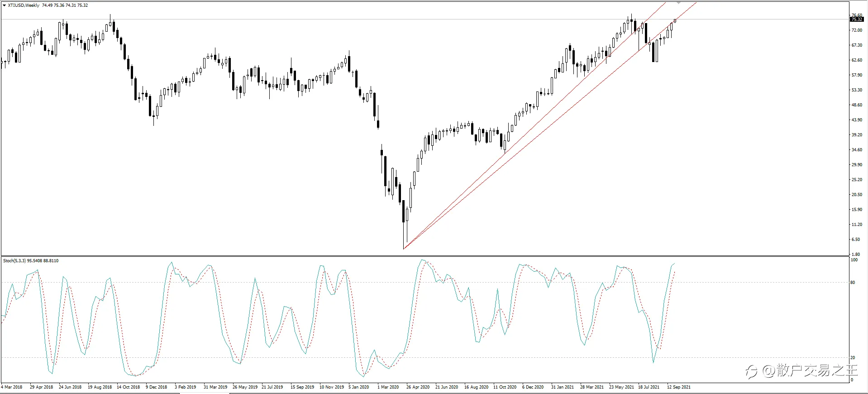Click the 21 Jun 2020 date label

447,387
